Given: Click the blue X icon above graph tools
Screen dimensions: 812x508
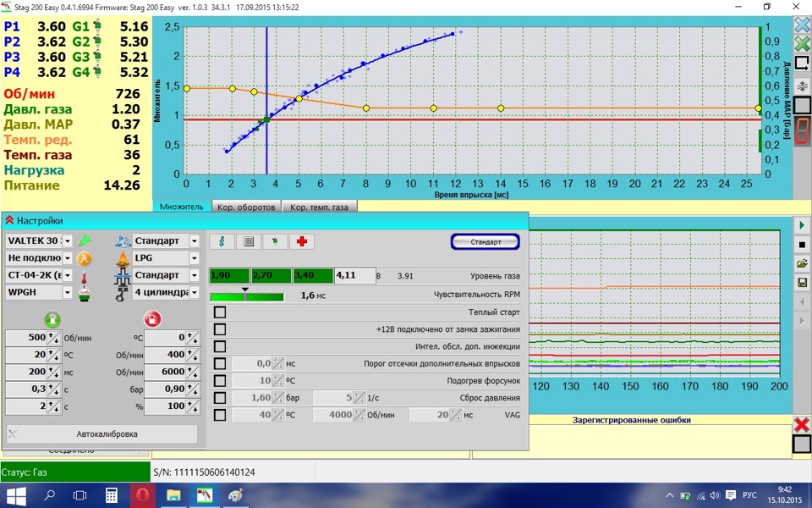Looking at the screenshot, I should click(x=802, y=25).
